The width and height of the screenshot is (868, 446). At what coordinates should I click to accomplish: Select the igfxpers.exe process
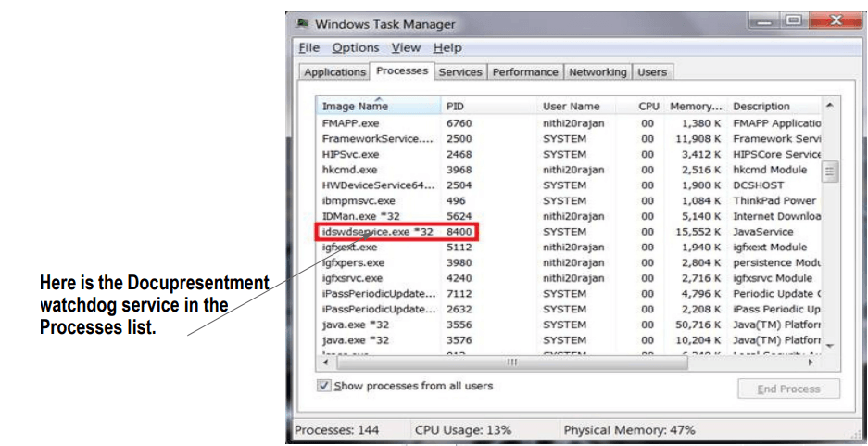pyautogui.click(x=569, y=262)
